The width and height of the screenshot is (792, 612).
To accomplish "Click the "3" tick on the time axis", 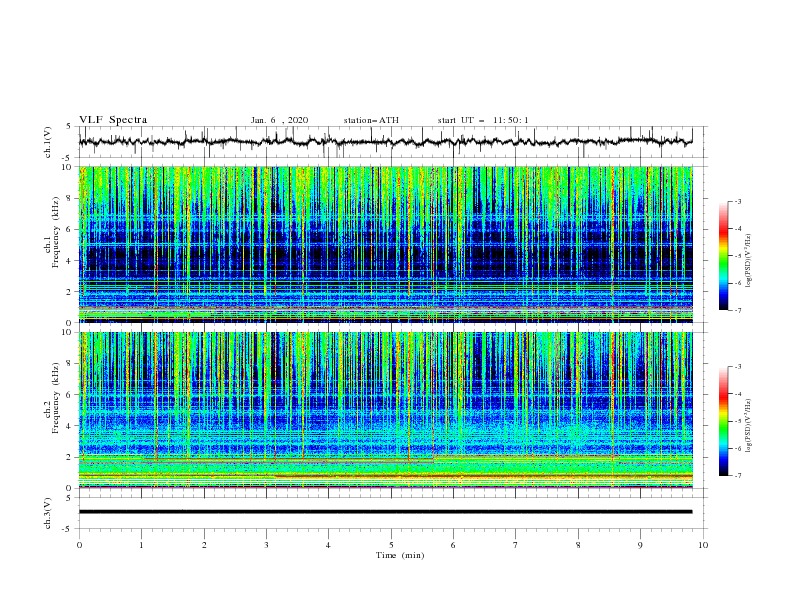I will coord(266,545).
